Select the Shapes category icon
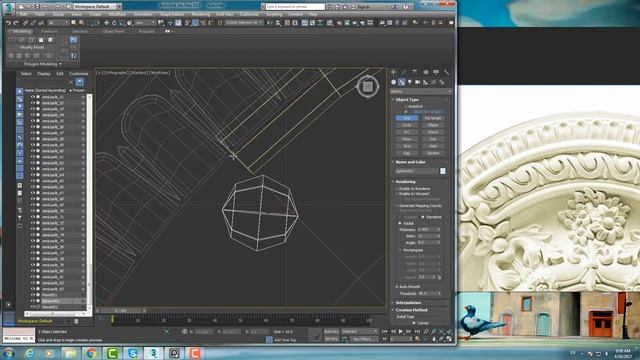This screenshot has height=360, width=640. (x=402, y=82)
